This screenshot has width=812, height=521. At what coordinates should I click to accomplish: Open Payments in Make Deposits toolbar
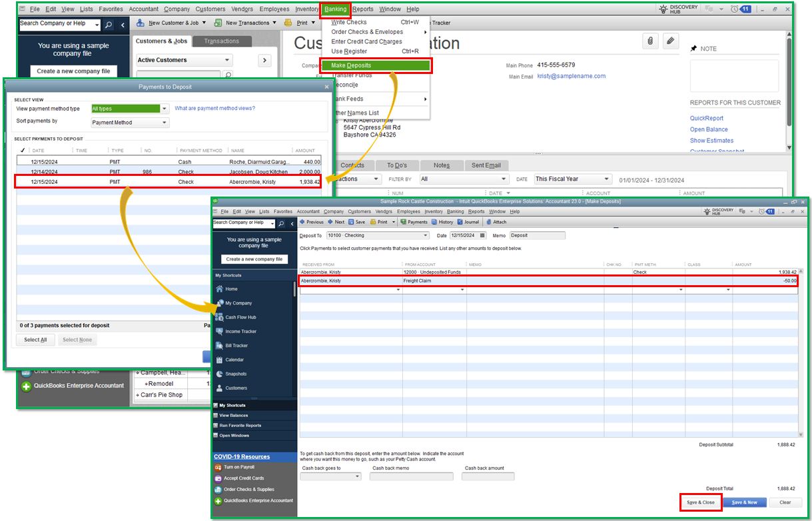tap(414, 222)
